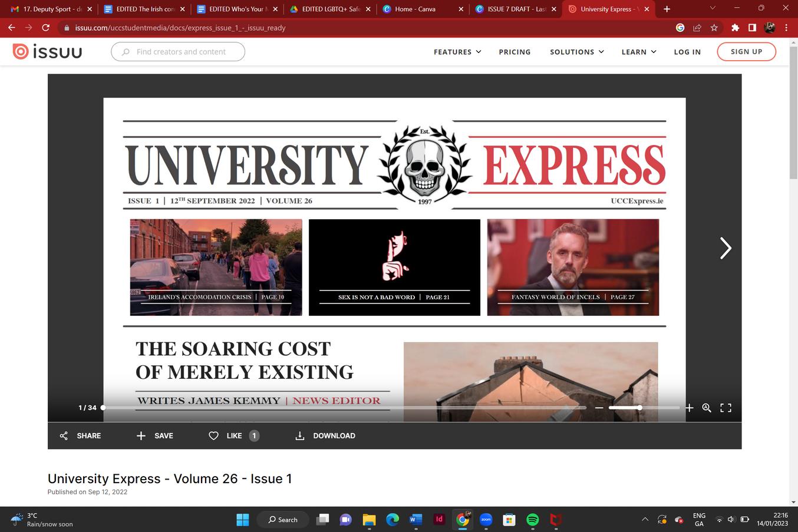Go back to previous page
The width and height of the screenshot is (798, 532).
point(12,28)
